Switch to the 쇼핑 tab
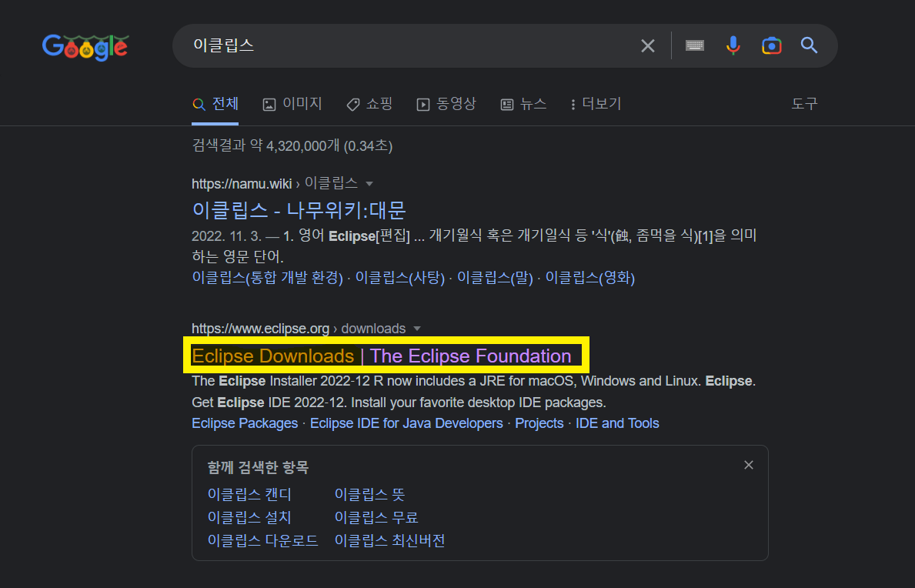This screenshot has height=588, width=915. (369, 105)
